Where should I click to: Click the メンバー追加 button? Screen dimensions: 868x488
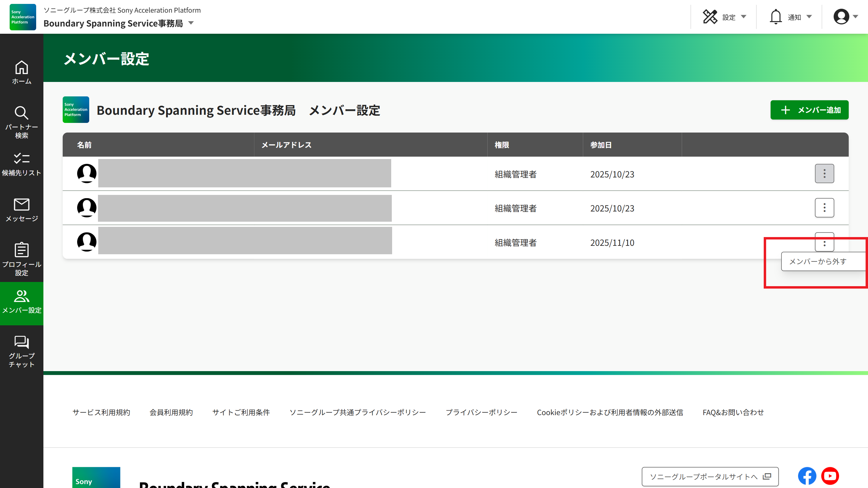[x=809, y=110]
